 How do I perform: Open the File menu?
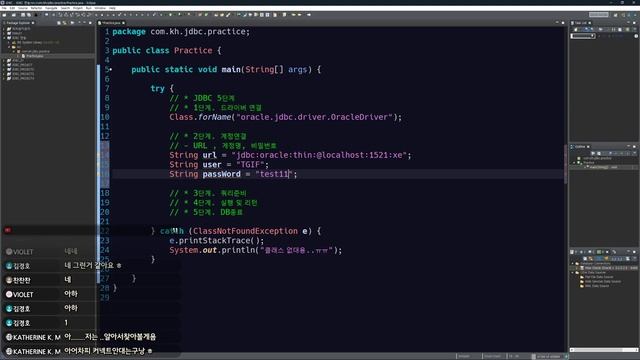tap(4, 8)
